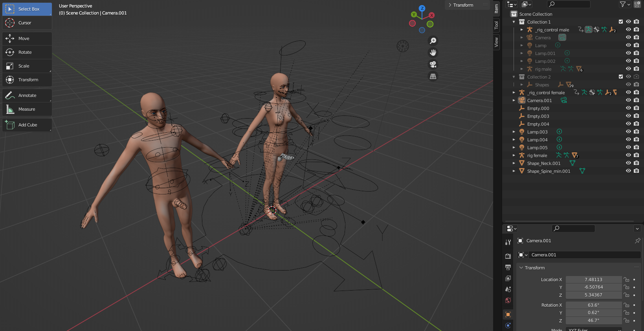
Task: Activate the Transform tool in the toolbar
Action: [x=27, y=80]
